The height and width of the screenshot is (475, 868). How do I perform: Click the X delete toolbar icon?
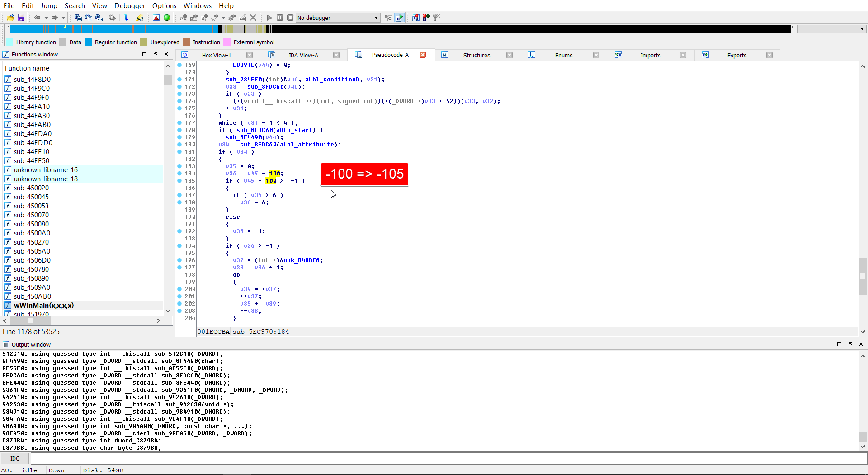point(253,18)
